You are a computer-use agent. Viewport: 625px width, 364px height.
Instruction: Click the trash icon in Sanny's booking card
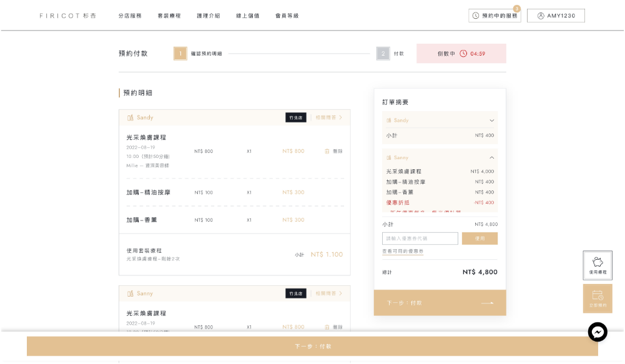tap(327, 327)
